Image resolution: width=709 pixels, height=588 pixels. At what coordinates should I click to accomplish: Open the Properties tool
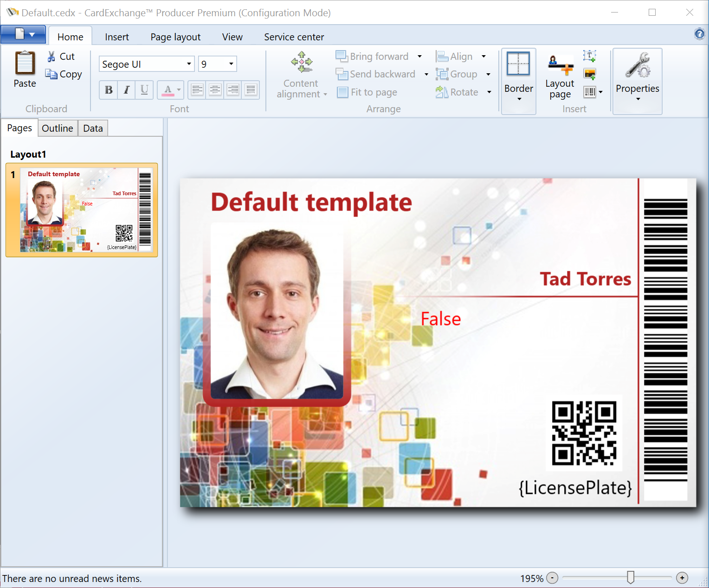[x=638, y=81]
